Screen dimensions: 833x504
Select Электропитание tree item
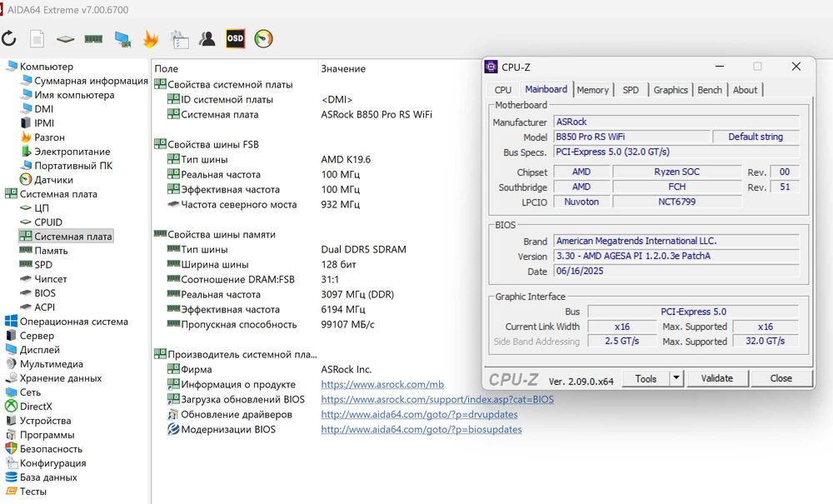(x=72, y=152)
